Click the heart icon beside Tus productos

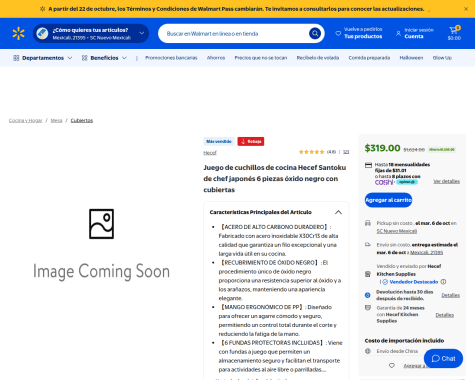coord(338,33)
